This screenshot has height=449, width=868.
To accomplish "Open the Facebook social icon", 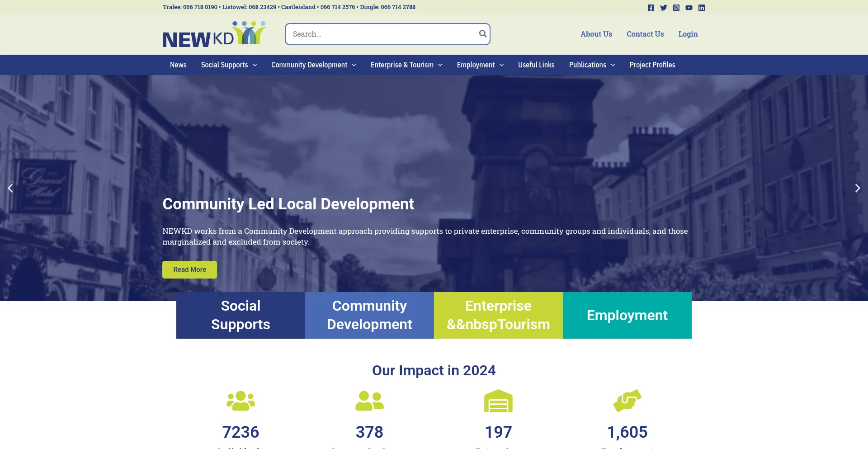I will (x=651, y=8).
